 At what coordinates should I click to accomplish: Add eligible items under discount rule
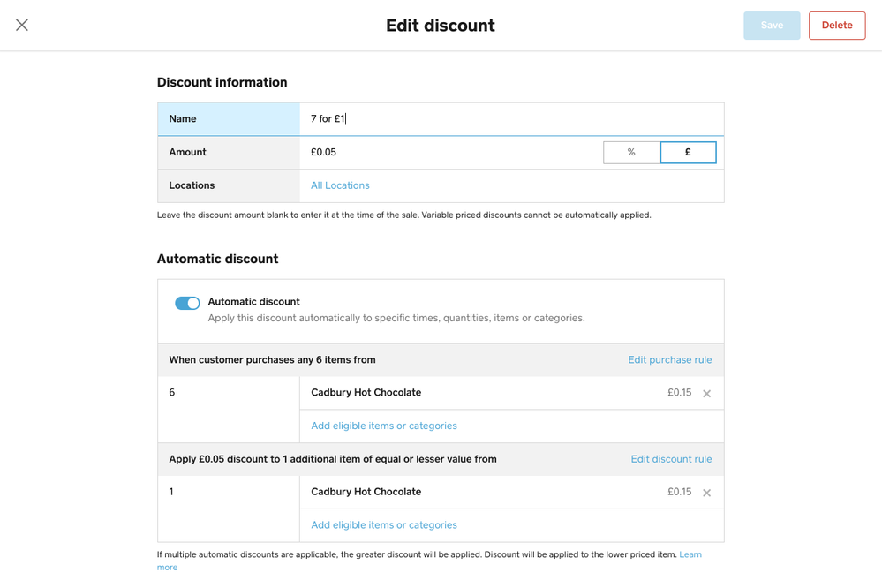click(384, 524)
